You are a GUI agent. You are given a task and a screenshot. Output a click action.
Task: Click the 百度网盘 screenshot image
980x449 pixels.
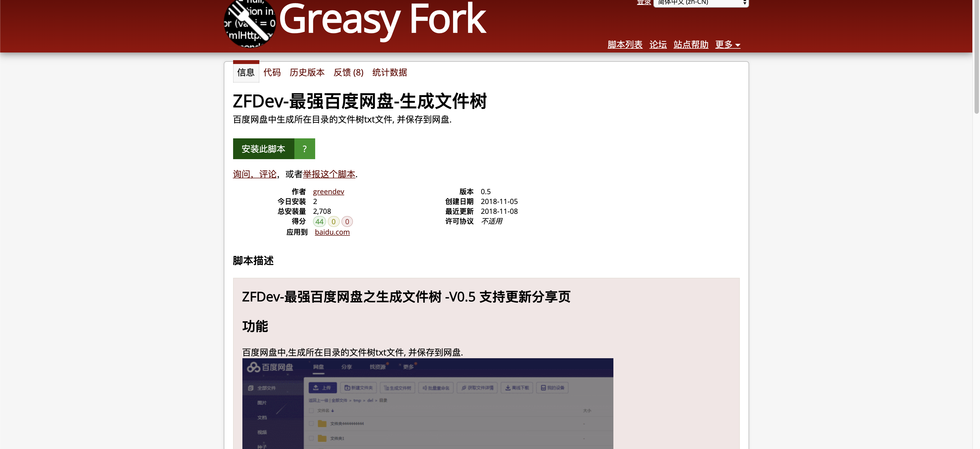click(428, 403)
